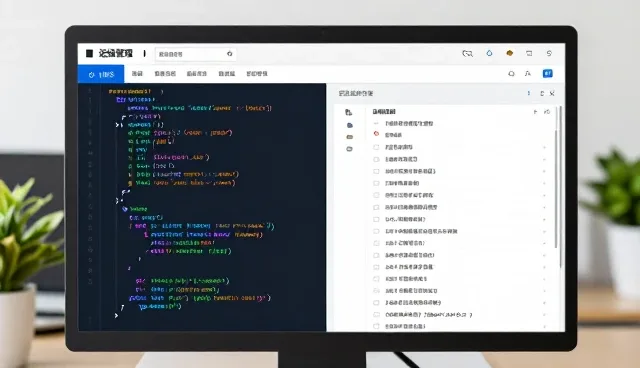Click the rectangular window icon in header
This screenshot has height=368, width=640.
[529, 53]
